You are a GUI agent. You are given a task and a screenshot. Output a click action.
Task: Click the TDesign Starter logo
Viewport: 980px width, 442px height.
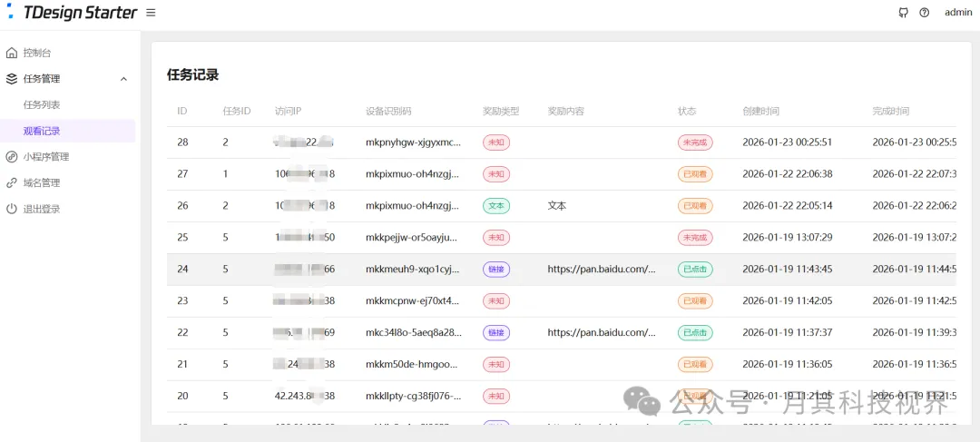coord(72,12)
